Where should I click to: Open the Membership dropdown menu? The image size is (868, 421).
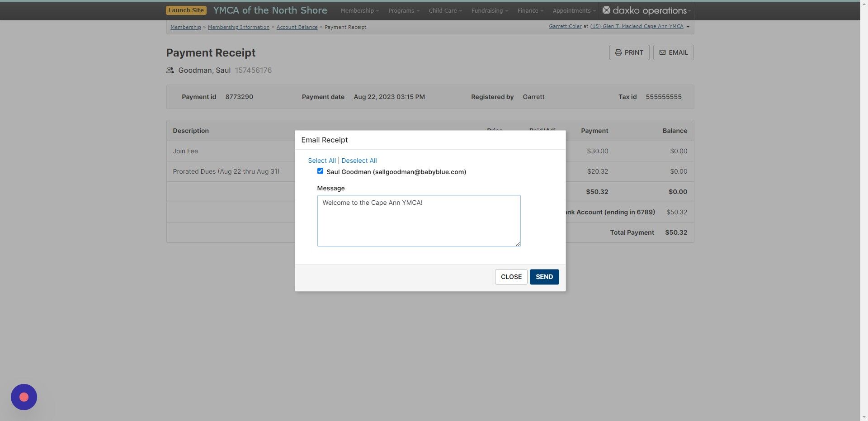tap(360, 10)
